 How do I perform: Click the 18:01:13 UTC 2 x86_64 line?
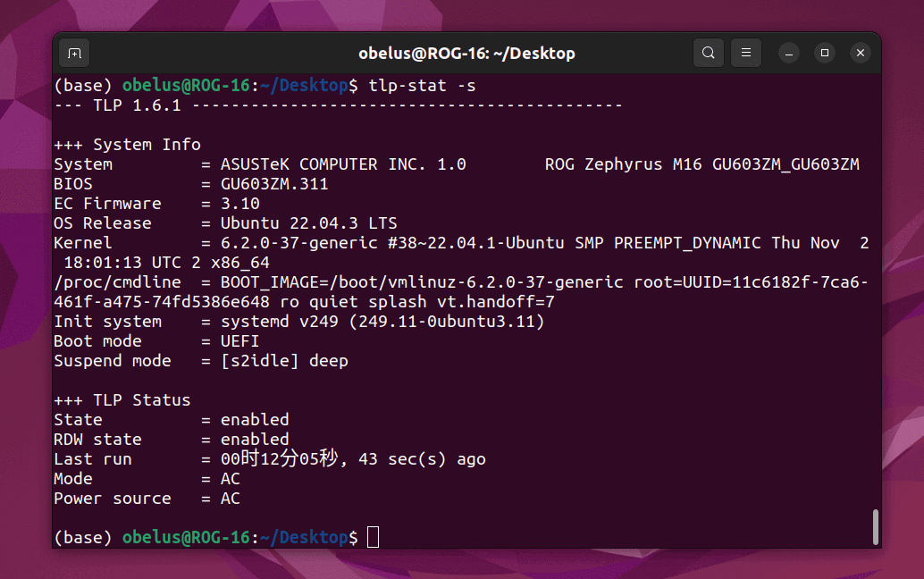click(167, 263)
